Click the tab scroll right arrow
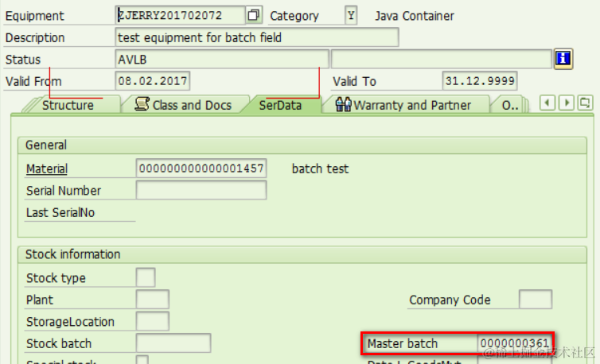The width and height of the screenshot is (600, 364). (x=567, y=103)
